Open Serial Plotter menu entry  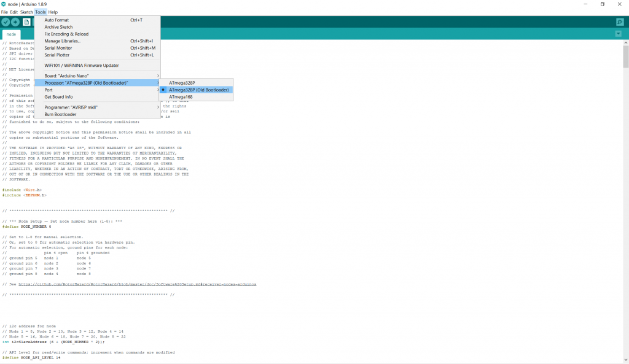pos(98,55)
